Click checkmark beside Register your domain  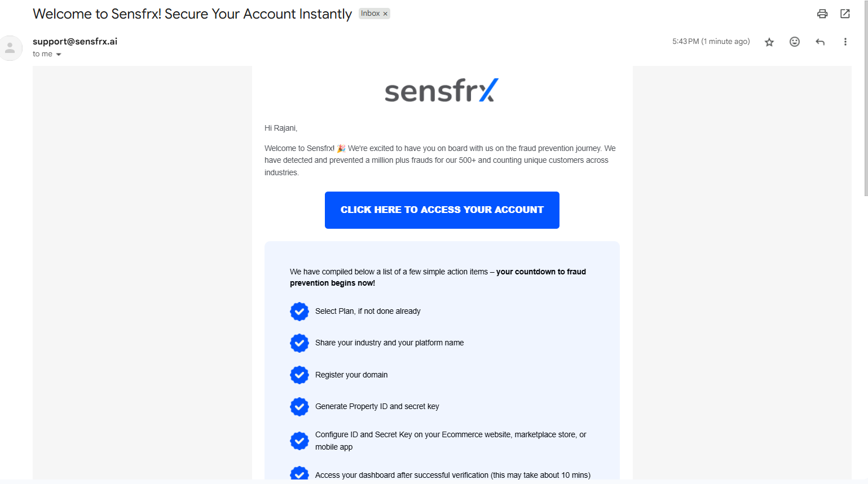299,375
